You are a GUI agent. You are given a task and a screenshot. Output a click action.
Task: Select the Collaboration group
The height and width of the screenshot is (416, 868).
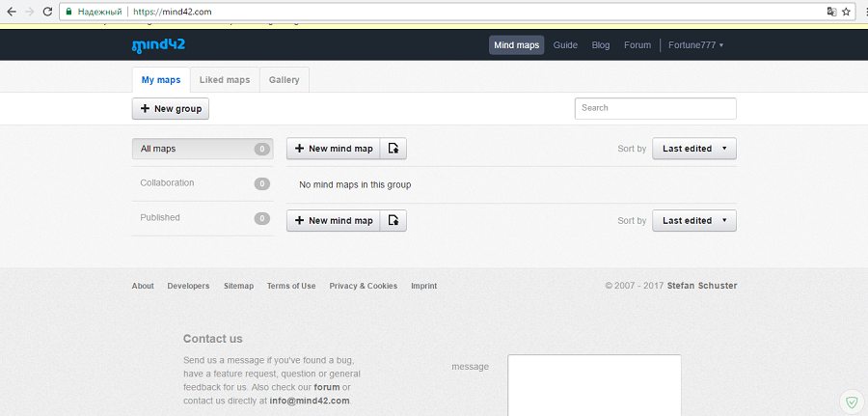coord(203,183)
